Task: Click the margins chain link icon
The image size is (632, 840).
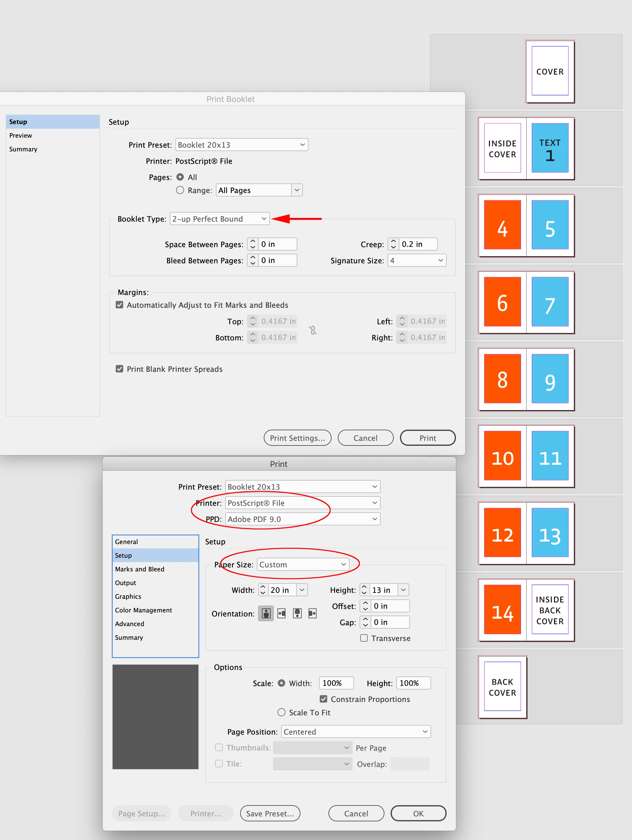Action: [313, 330]
